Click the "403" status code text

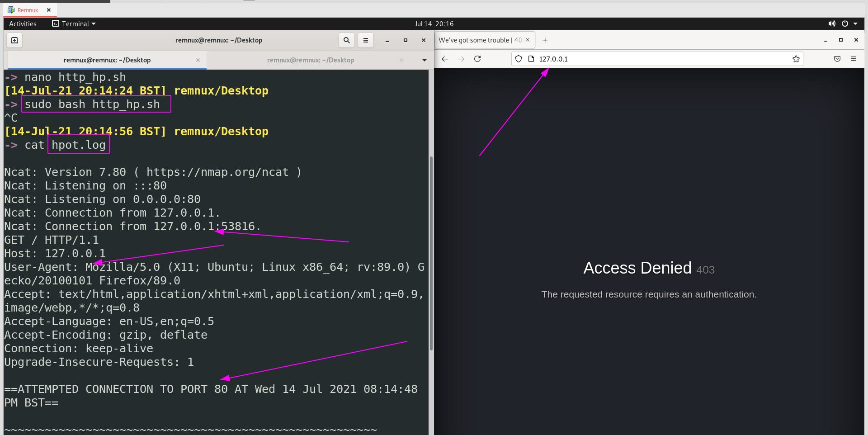(706, 270)
